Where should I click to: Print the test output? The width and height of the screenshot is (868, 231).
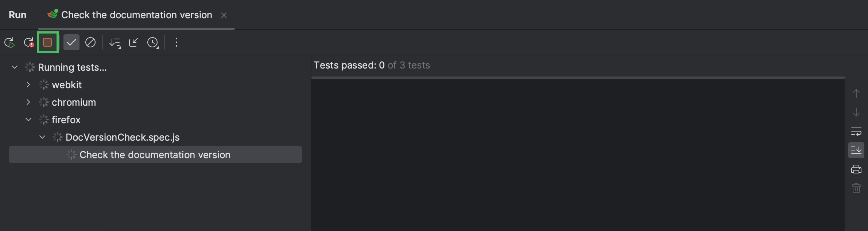[x=856, y=169]
